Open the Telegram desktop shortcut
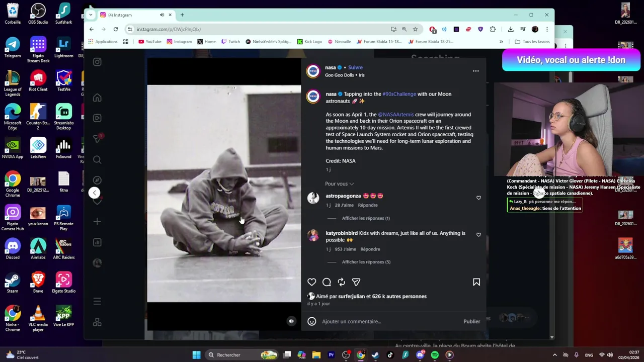Viewport: 644px width, 362px height. click(x=13, y=48)
